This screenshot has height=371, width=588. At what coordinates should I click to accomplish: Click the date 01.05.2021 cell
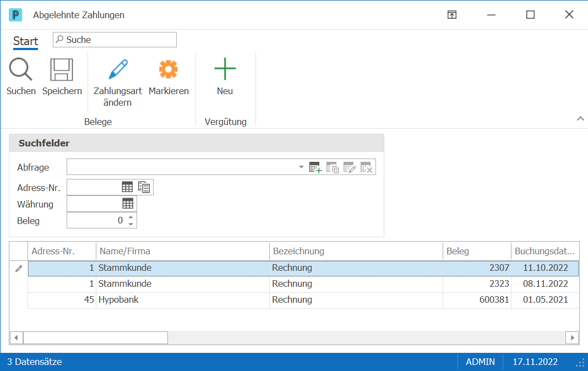[545, 300]
